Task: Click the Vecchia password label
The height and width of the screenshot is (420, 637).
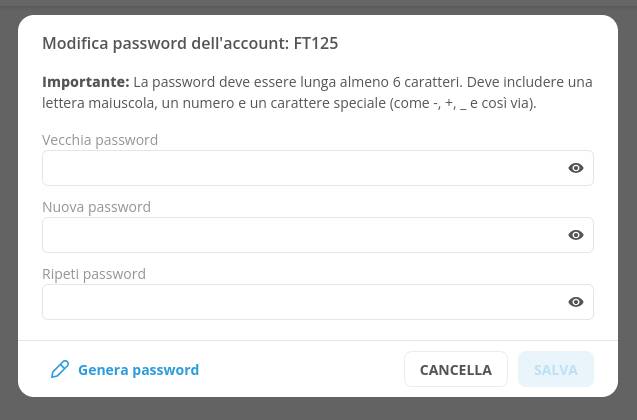Action: tap(100, 140)
